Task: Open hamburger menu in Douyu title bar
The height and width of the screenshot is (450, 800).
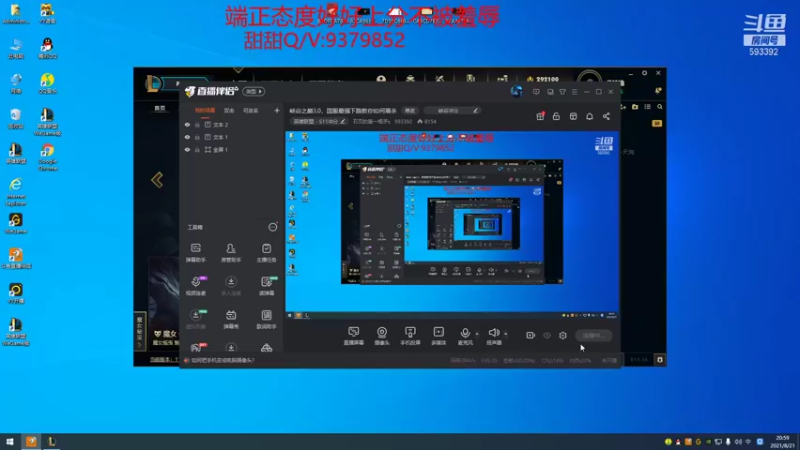Action: point(574,92)
